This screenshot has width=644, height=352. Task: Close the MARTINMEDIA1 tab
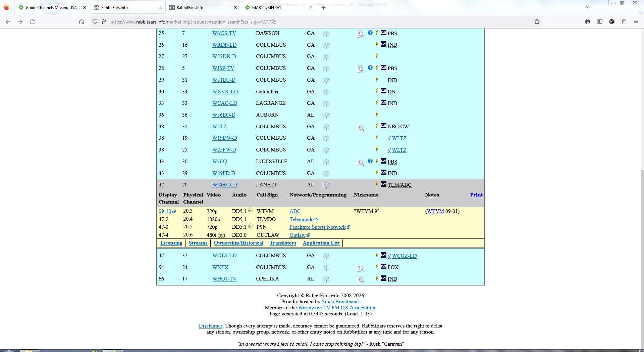coord(311,7)
